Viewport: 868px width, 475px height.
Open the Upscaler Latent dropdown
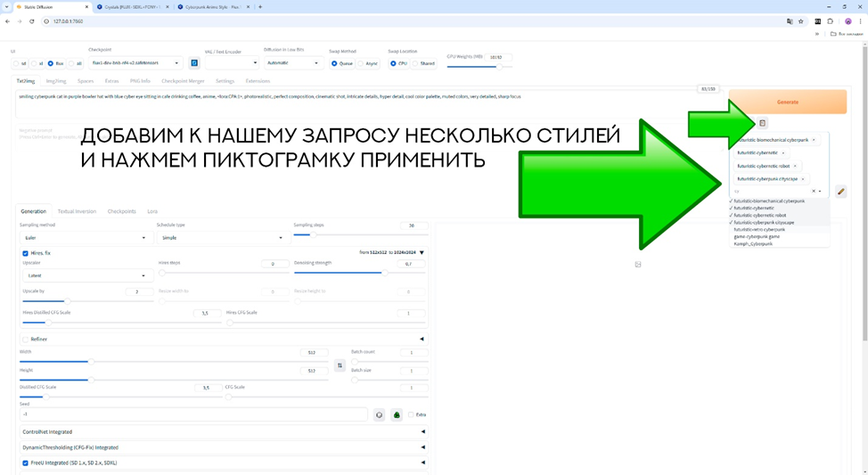pos(87,275)
